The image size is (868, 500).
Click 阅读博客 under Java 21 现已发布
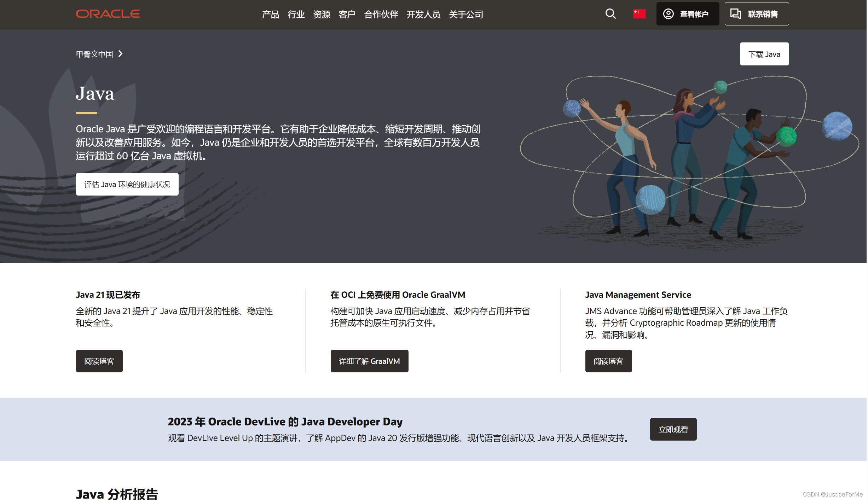point(99,361)
